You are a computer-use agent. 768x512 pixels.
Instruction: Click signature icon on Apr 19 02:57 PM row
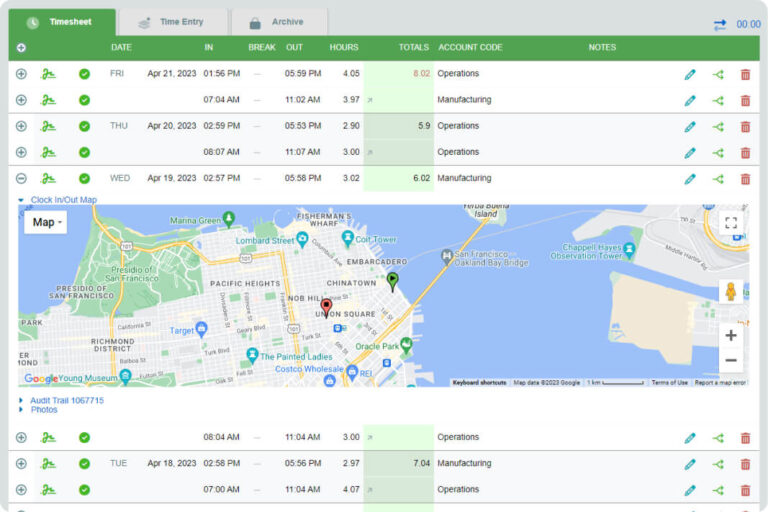pyautogui.click(x=48, y=178)
